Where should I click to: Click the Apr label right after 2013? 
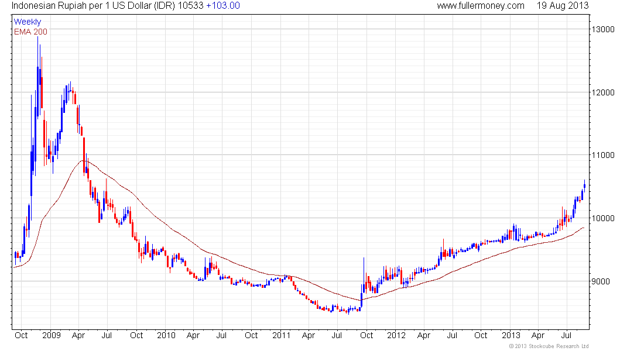[538, 335]
